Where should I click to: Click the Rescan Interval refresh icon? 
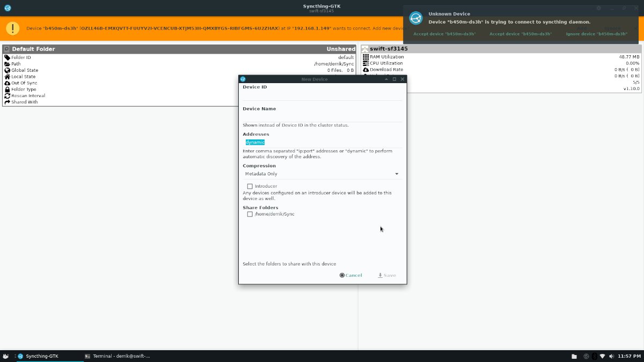(x=7, y=95)
